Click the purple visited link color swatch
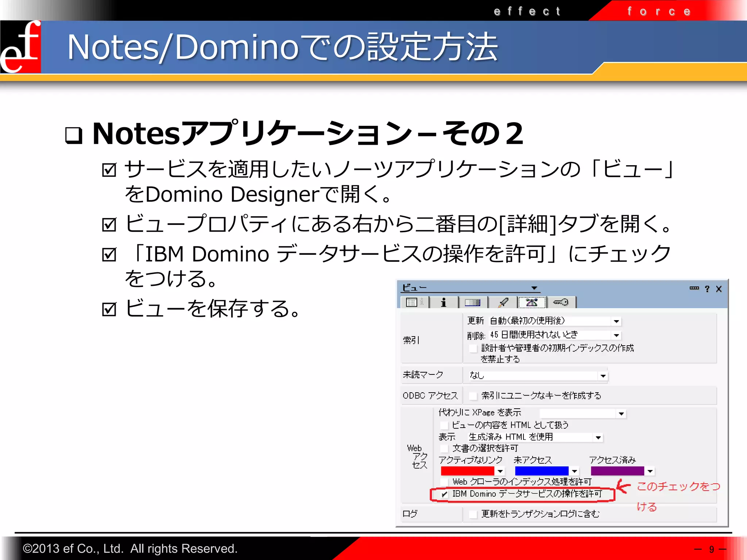The height and width of the screenshot is (560, 747). coord(618,471)
